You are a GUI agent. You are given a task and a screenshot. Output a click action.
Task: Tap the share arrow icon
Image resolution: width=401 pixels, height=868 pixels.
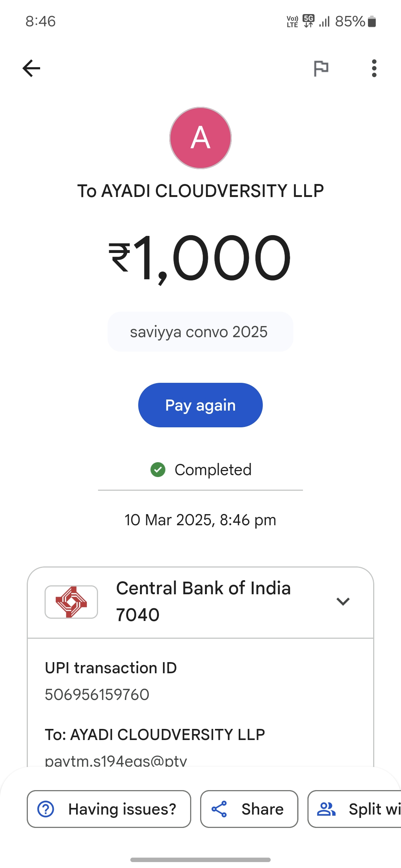(x=219, y=809)
